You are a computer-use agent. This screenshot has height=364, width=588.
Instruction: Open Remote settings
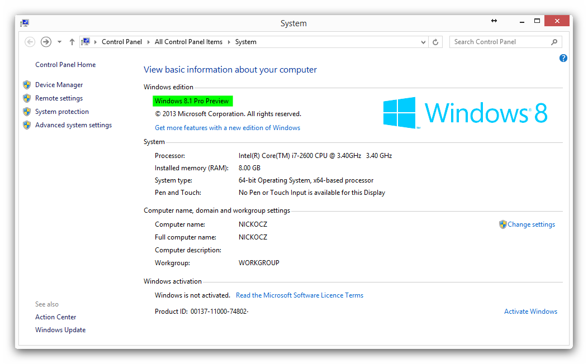(59, 98)
